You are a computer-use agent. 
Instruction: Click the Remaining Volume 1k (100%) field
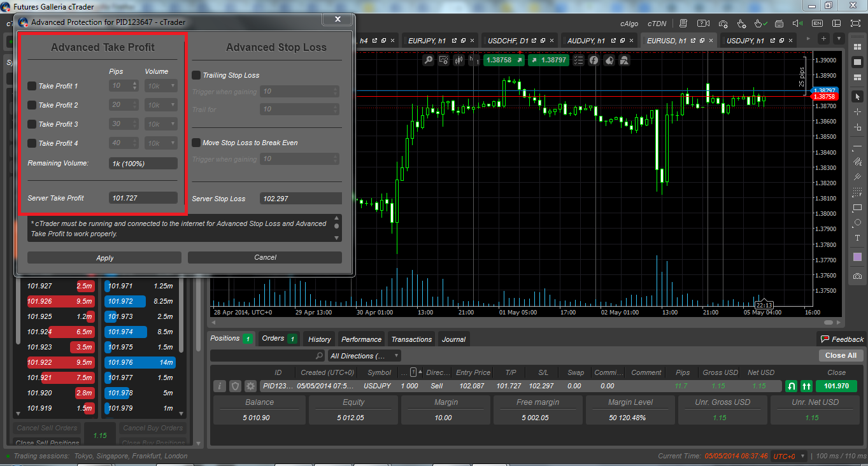[x=143, y=164]
